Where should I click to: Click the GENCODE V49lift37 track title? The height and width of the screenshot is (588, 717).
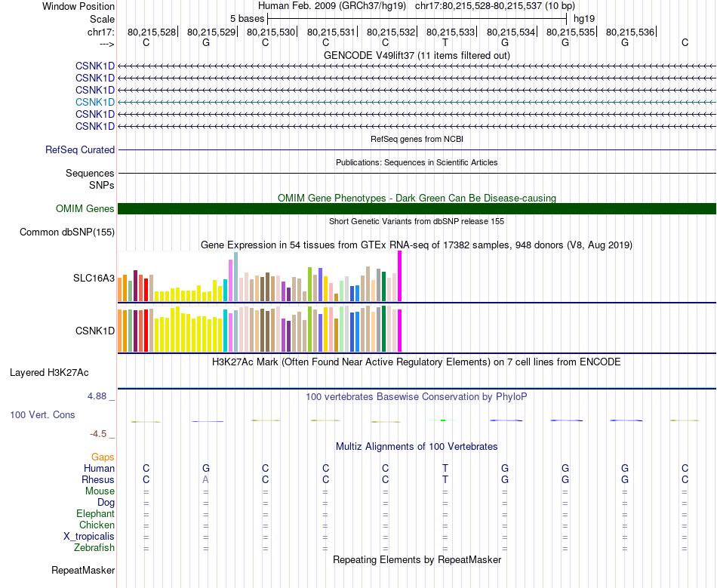click(417, 55)
